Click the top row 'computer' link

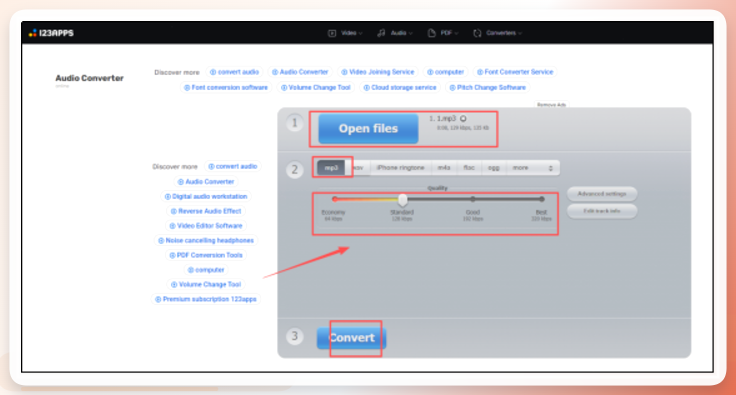click(445, 72)
